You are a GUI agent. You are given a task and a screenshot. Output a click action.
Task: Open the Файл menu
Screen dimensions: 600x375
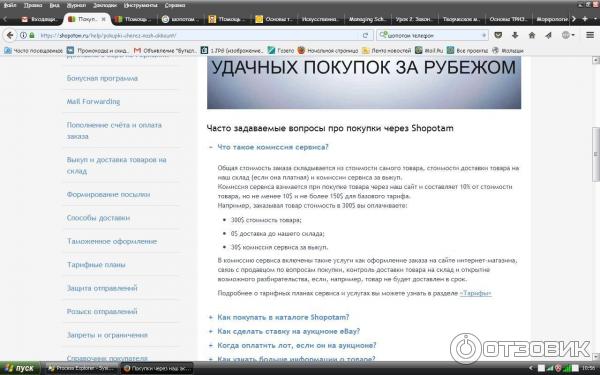click(x=10, y=5)
